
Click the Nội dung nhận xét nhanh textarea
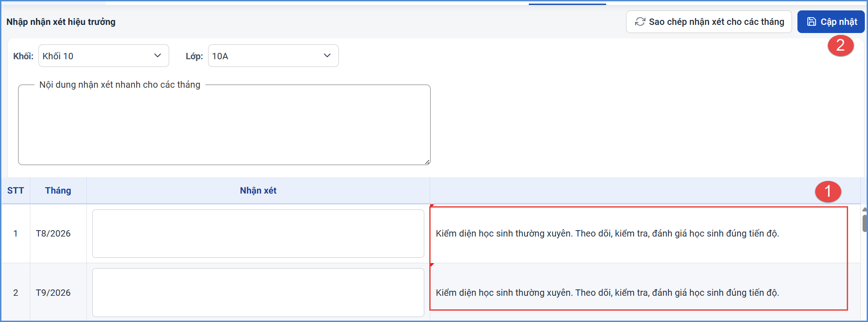click(224, 125)
